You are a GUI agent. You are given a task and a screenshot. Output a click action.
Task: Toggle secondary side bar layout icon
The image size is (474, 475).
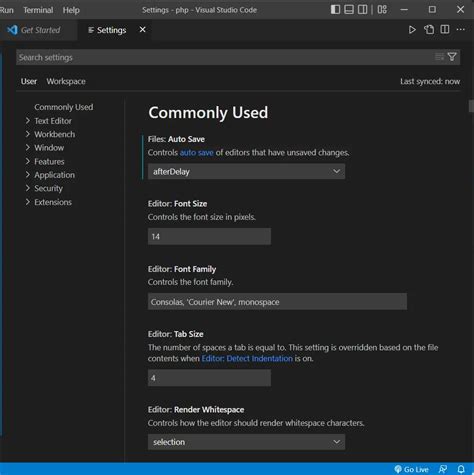(362, 9)
